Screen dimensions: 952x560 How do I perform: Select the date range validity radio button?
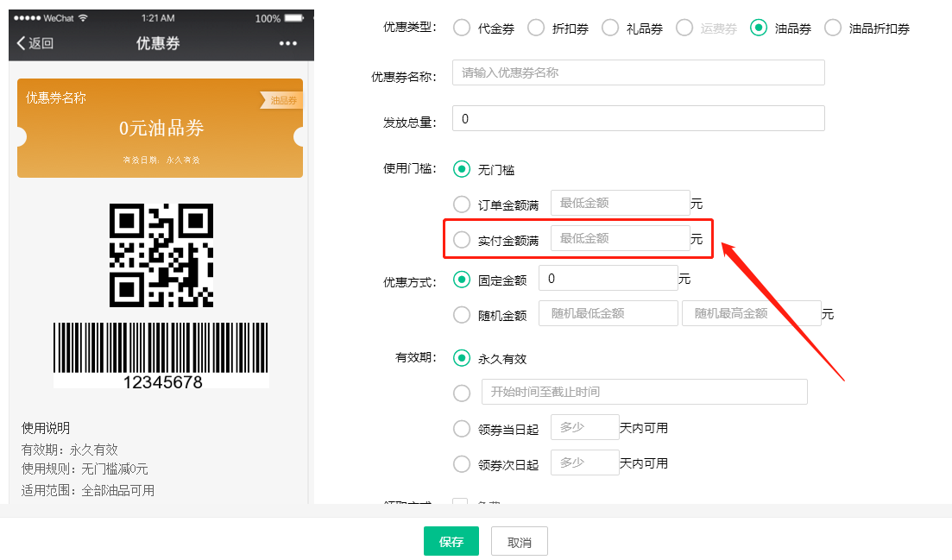click(462, 393)
